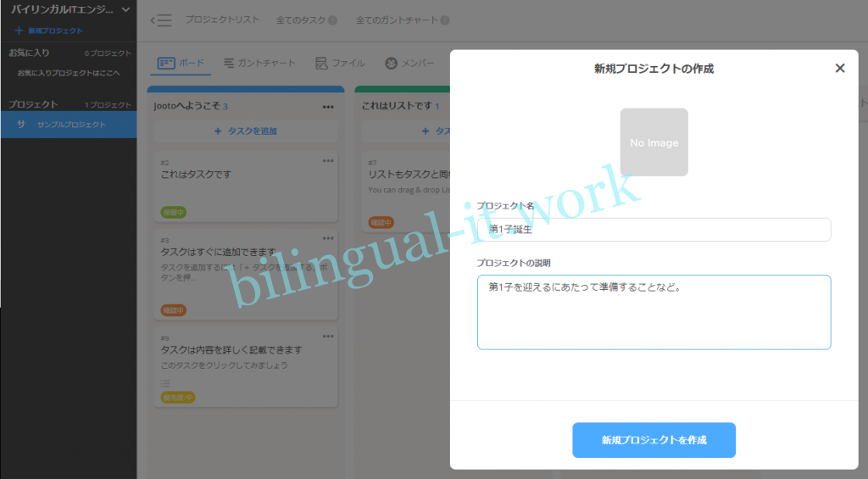This screenshot has width=868, height=479.
Task: Open the メンバー tab
Action: pos(409,64)
